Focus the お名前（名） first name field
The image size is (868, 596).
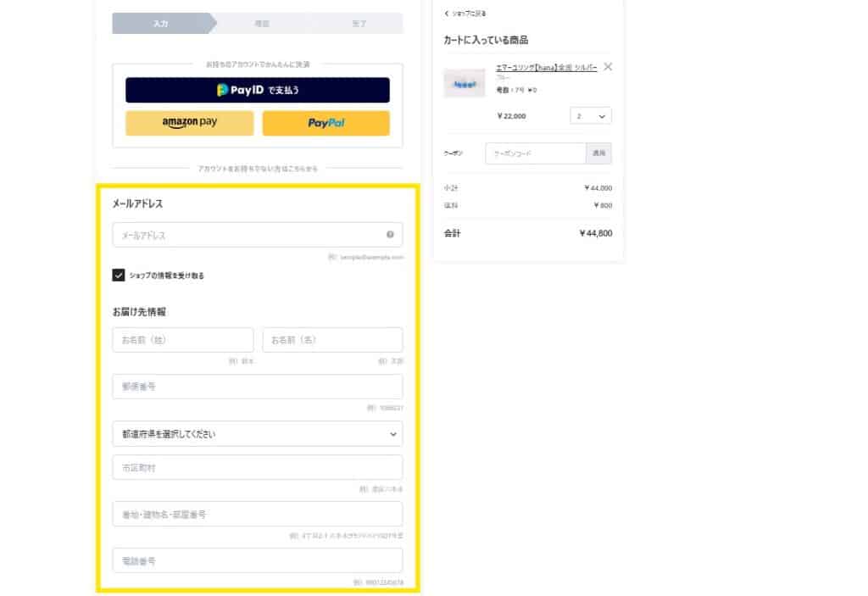pos(332,340)
